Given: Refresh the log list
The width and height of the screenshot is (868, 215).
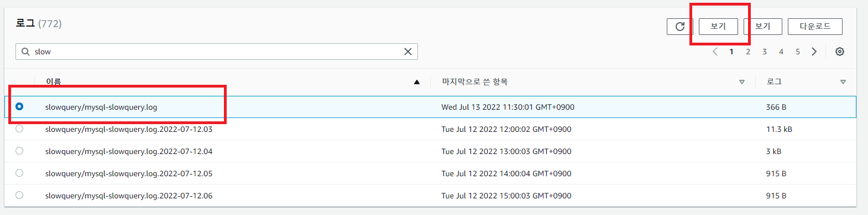Looking at the screenshot, I should tap(680, 26).
